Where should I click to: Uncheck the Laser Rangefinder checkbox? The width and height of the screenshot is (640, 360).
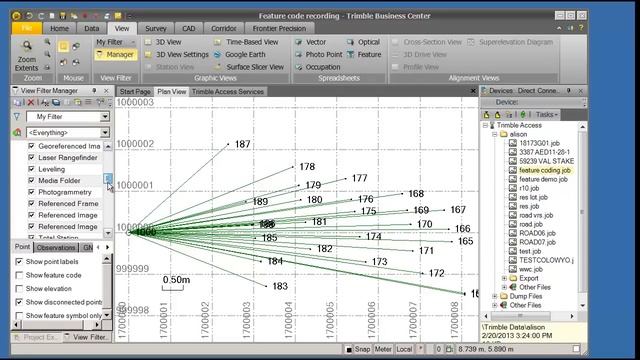click(x=31, y=157)
